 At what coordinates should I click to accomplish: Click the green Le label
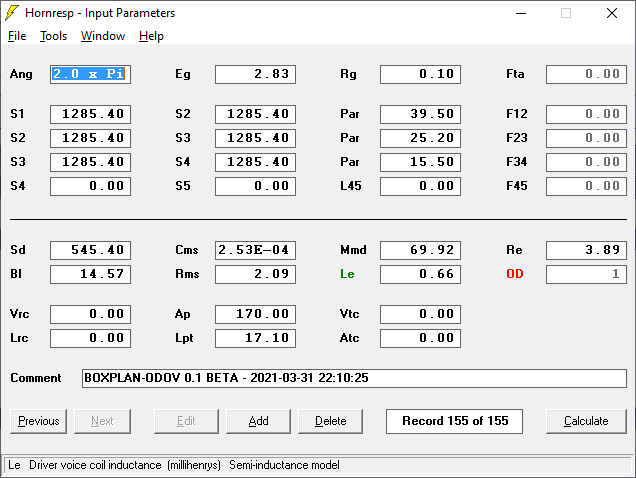(x=347, y=274)
